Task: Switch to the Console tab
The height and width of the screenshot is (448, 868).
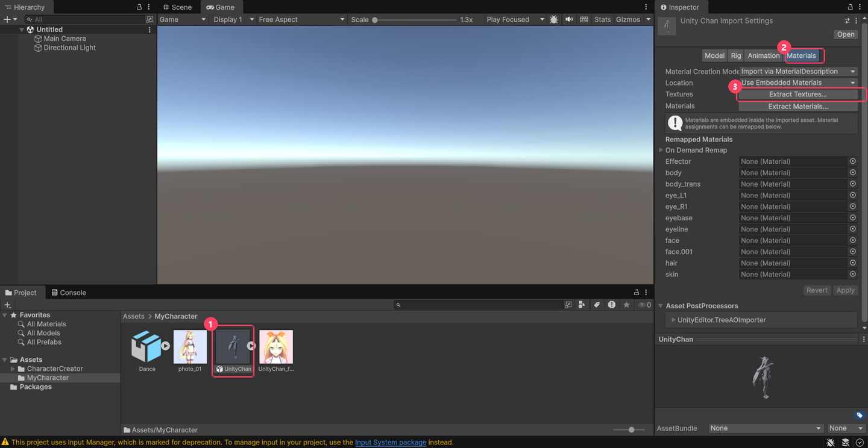Action: pos(69,293)
